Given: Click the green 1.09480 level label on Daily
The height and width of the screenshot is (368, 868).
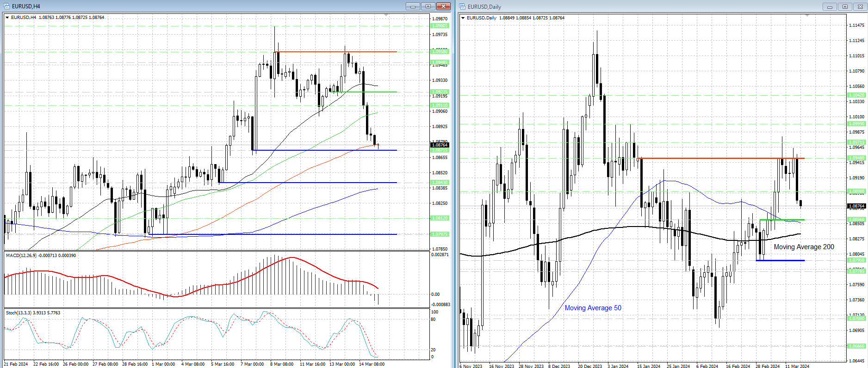Looking at the screenshot, I should pyautogui.click(x=856, y=158).
